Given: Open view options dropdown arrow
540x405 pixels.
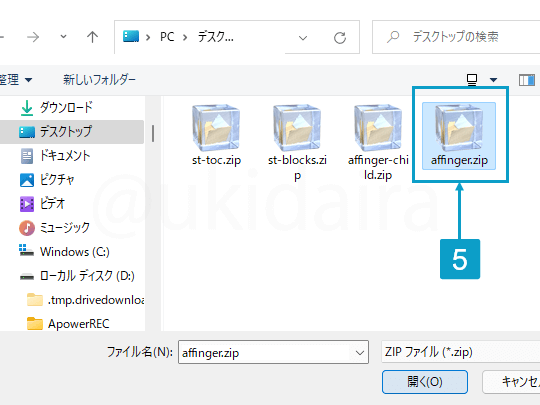Looking at the screenshot, I should [494, 80].
